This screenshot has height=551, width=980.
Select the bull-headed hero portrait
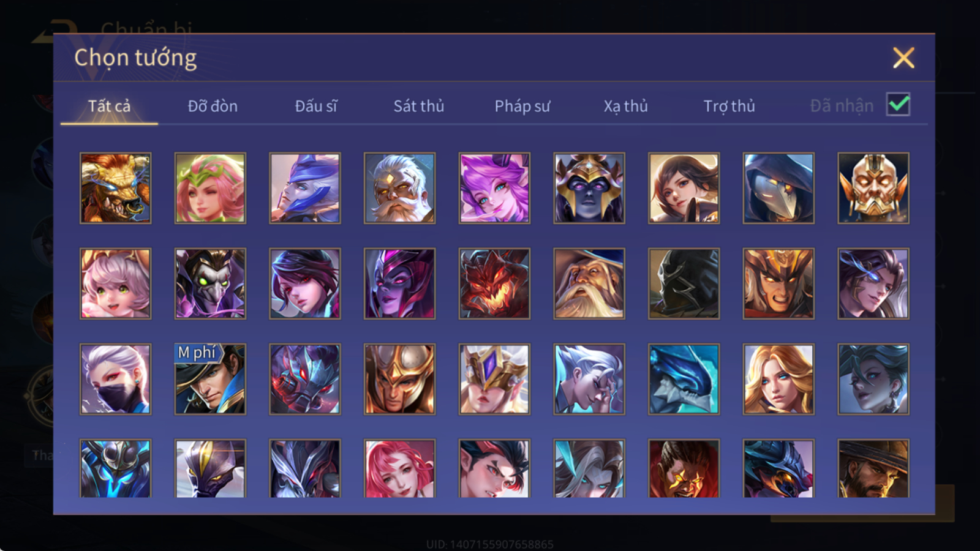pyautogui.click(x=115, y=188)
